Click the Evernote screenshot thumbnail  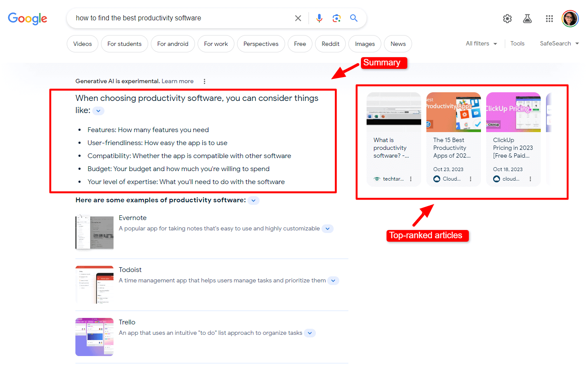94,232
